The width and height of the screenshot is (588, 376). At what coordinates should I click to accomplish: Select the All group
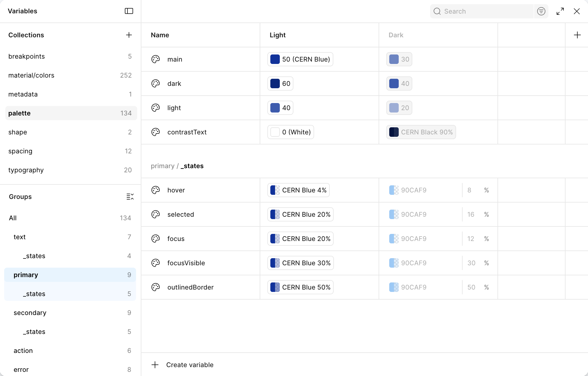[70, 218]
